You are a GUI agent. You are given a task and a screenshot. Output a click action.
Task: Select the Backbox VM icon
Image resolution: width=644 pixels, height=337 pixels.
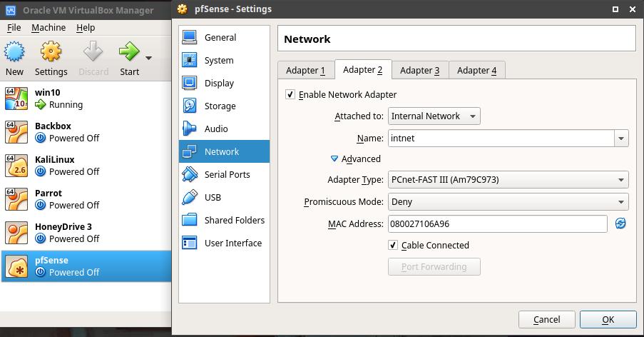tap(16, 132)
